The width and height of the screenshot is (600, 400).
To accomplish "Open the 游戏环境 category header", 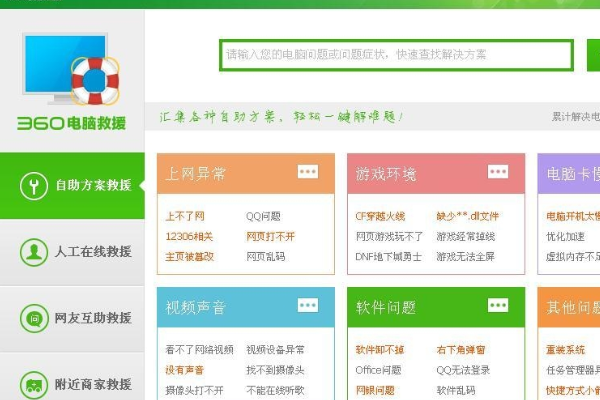I will [x=436, y=174].
